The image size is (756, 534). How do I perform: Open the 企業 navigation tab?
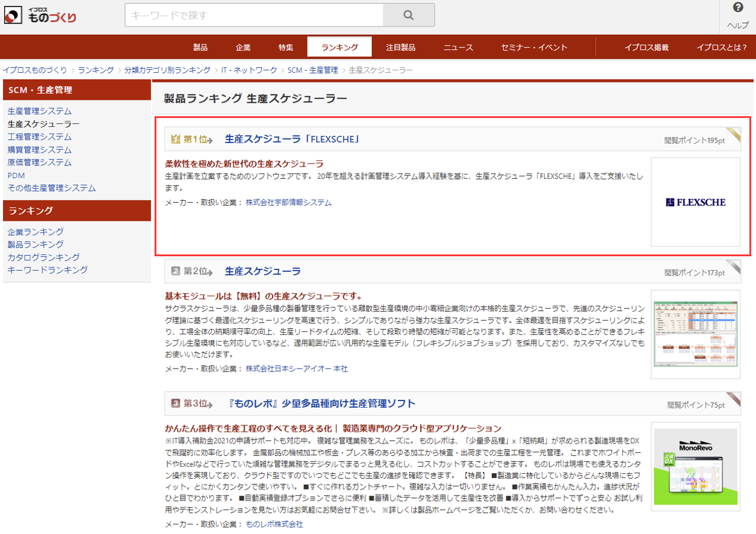243,48
